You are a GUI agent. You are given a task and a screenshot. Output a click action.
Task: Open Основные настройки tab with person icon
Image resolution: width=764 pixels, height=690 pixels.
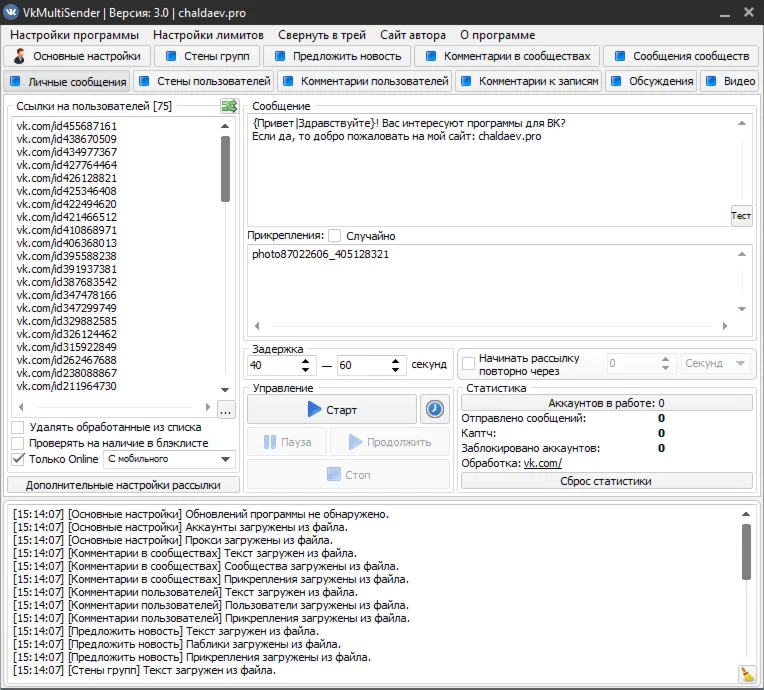79,56
